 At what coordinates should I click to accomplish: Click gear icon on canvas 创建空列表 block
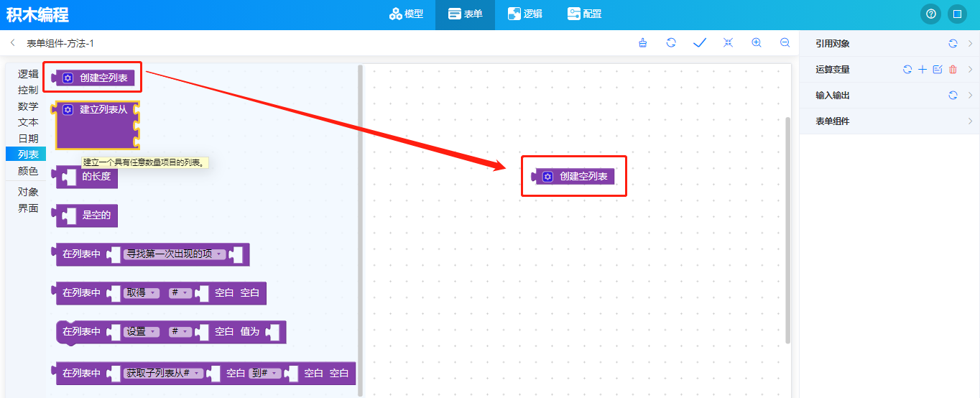click(548, 177)
